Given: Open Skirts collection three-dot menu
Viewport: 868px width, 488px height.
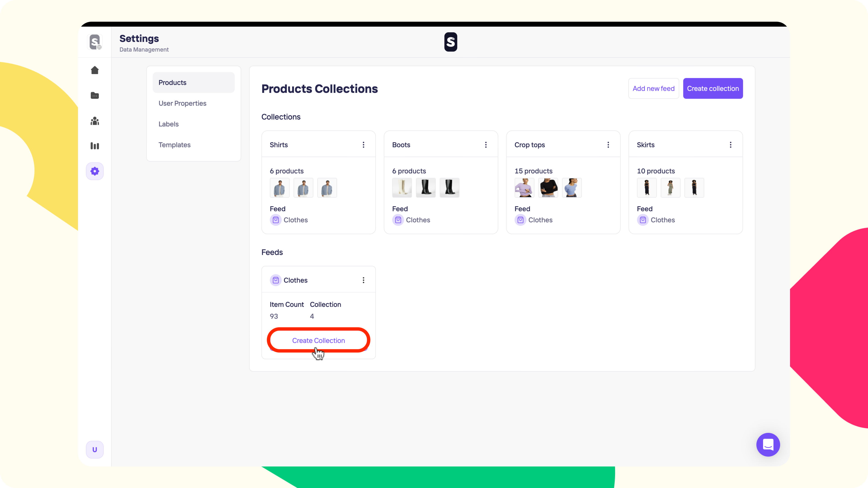Looking at the screenshot, I should coord(730,145).
